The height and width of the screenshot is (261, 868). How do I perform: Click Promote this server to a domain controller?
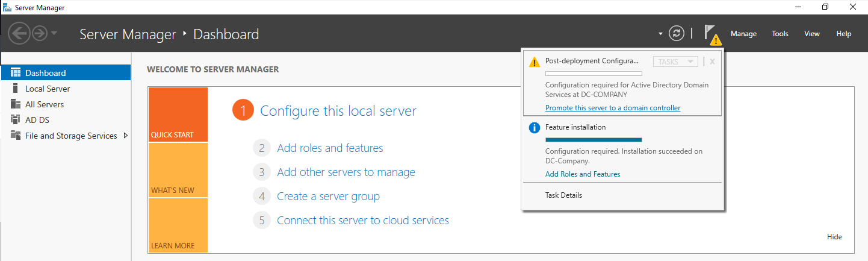tap(613, 108)
